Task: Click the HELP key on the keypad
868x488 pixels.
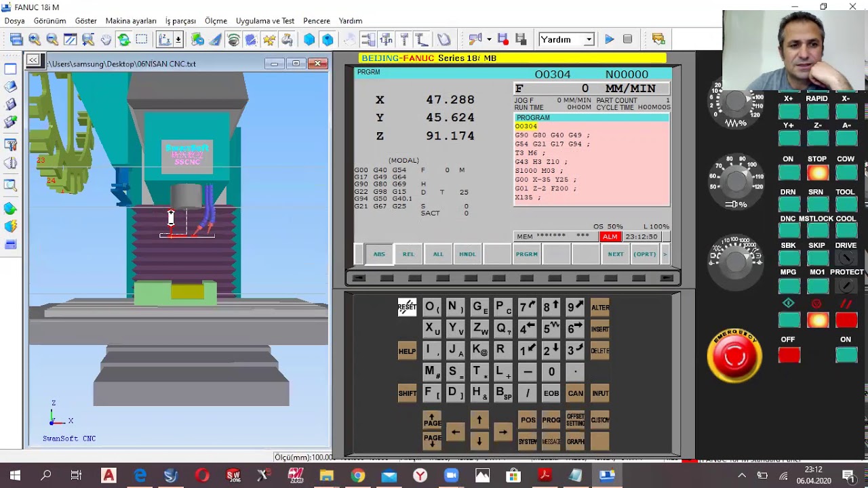Action: click(x=407, y=351)
